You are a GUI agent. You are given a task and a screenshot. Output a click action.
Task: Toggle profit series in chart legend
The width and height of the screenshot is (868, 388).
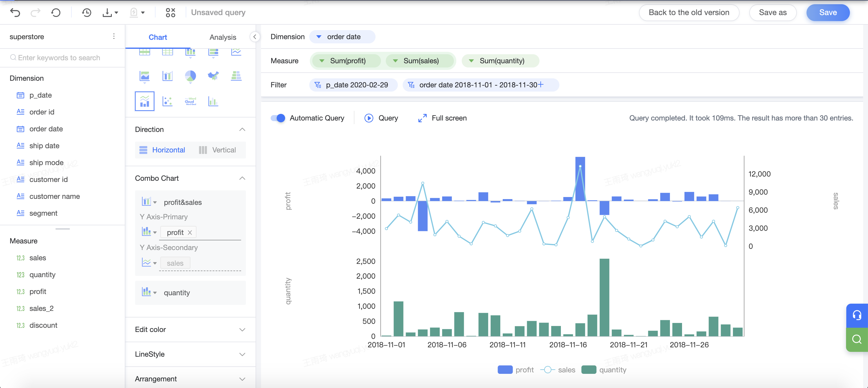[516, 370]
